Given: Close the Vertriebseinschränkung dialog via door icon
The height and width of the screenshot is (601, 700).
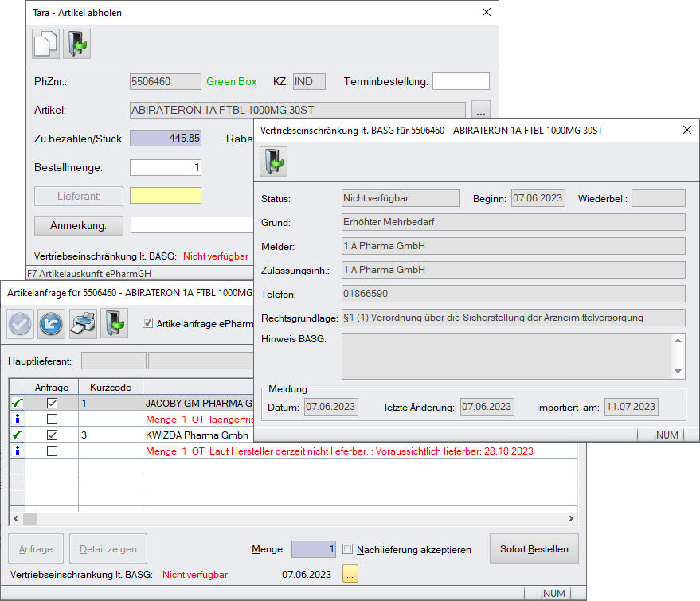Looking at the screenshot, I should point(273,162).
